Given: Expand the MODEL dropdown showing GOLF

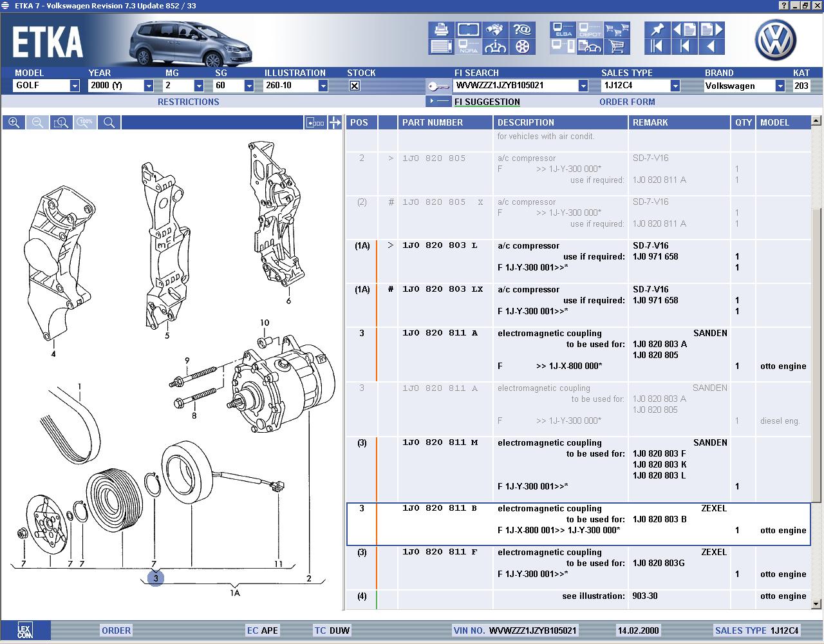Looking at the screenshot, I should [x=75, y=86].
